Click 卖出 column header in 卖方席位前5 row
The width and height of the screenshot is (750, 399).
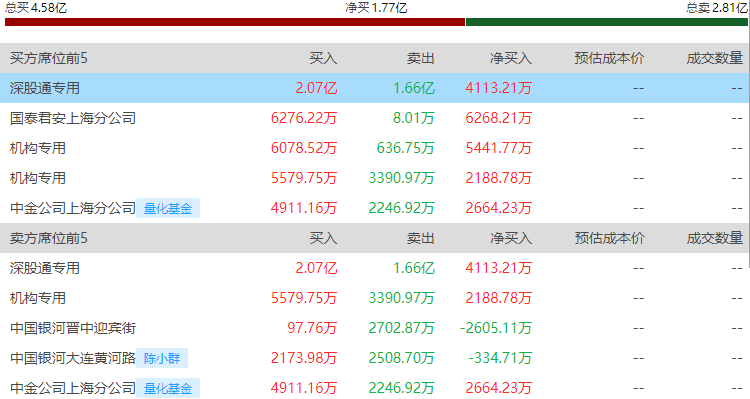[x=420, y=238]
